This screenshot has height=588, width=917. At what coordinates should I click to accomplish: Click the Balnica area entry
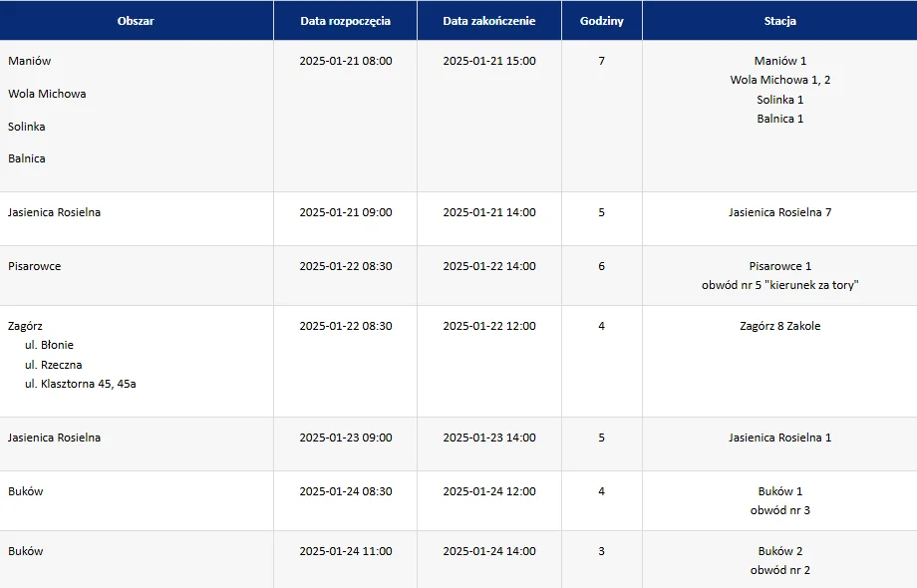27,158
